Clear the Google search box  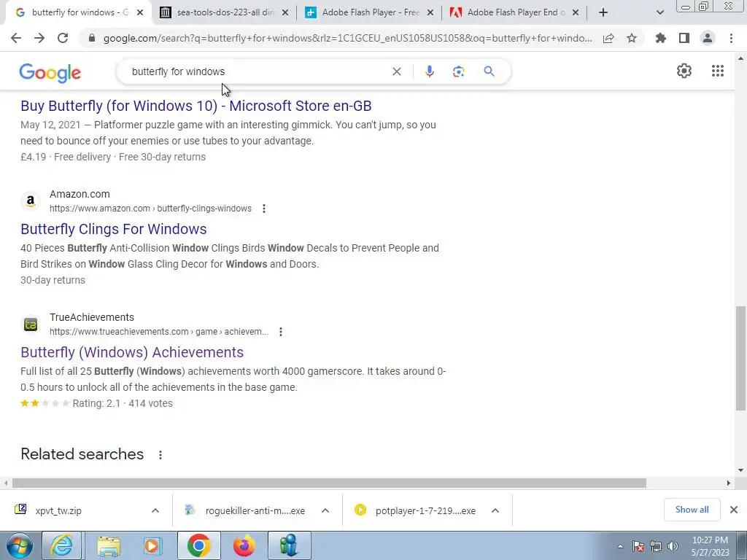pyautogui.click(x=396, y=71)
